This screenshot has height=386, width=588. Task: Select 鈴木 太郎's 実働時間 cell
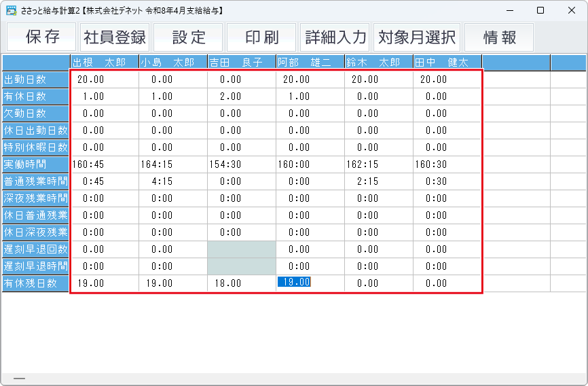tap(378, 164)
